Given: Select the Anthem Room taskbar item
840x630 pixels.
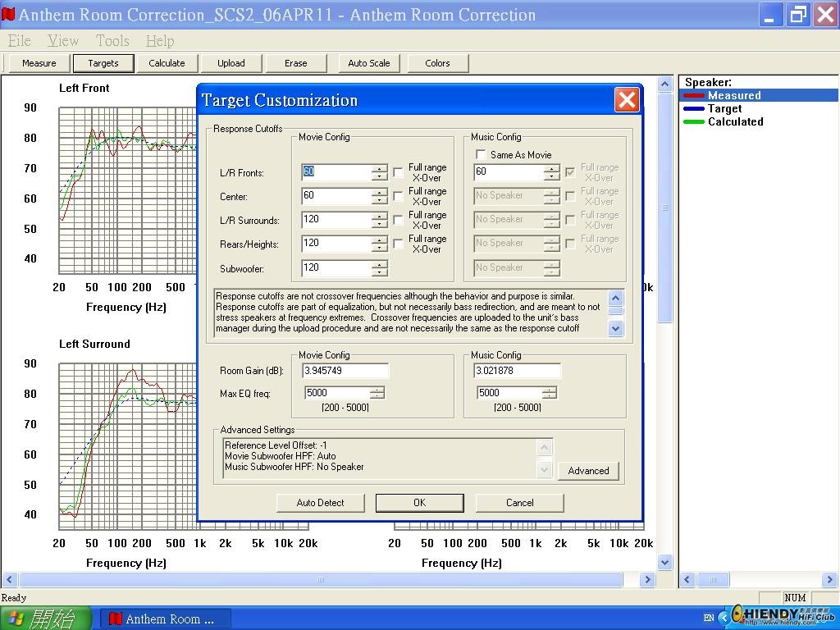Looking at the screenshot, I should pos(166,619).
